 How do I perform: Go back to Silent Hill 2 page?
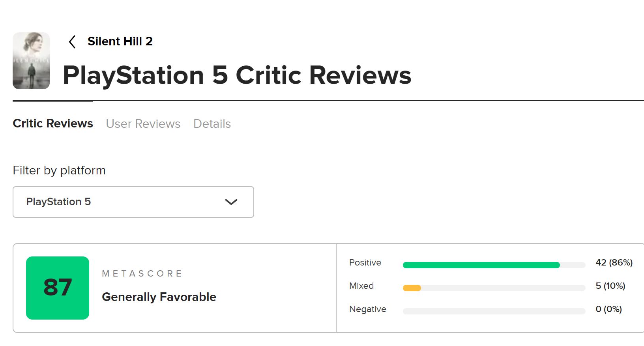tap(120, 41)
